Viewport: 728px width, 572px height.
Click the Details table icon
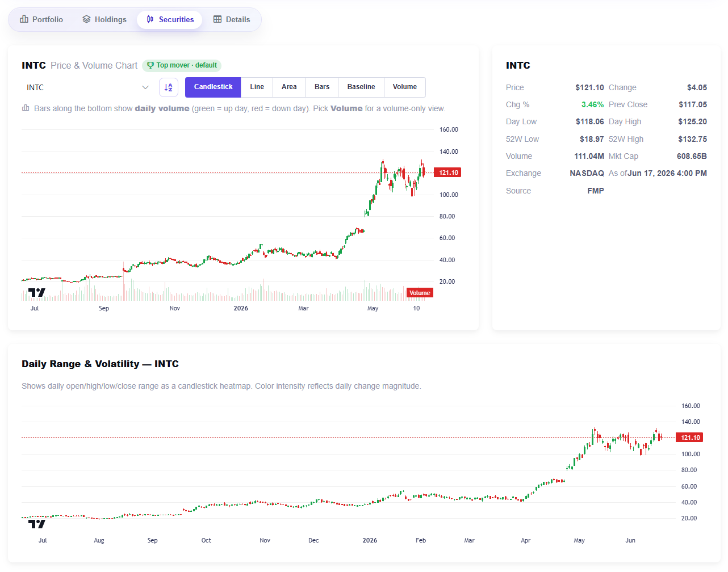217,19
